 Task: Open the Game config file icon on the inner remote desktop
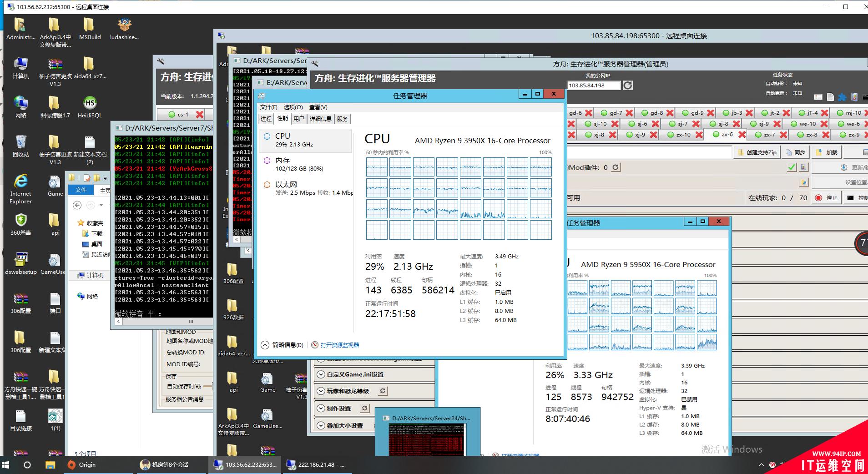(267, 383)
